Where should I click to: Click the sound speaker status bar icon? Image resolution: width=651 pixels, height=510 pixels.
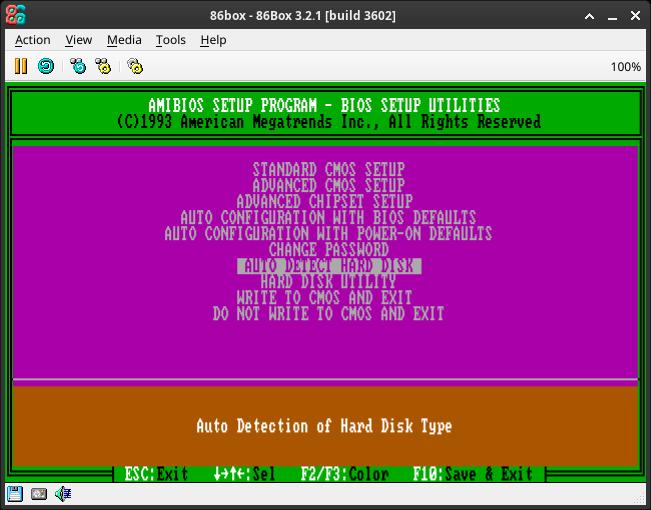pyautogui.click(x=63, y=494)
